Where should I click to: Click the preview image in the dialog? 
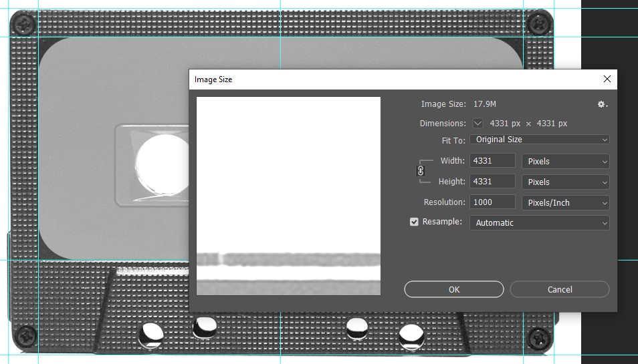(x=288, y=196)
